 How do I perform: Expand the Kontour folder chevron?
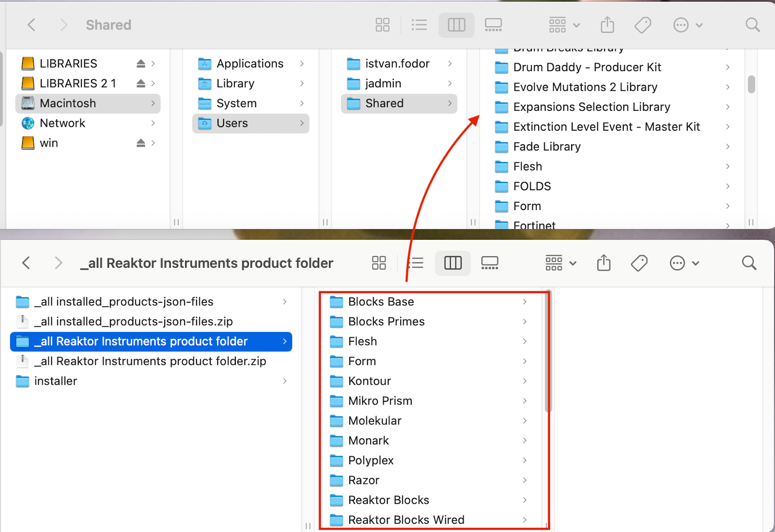tap(525, 381)
